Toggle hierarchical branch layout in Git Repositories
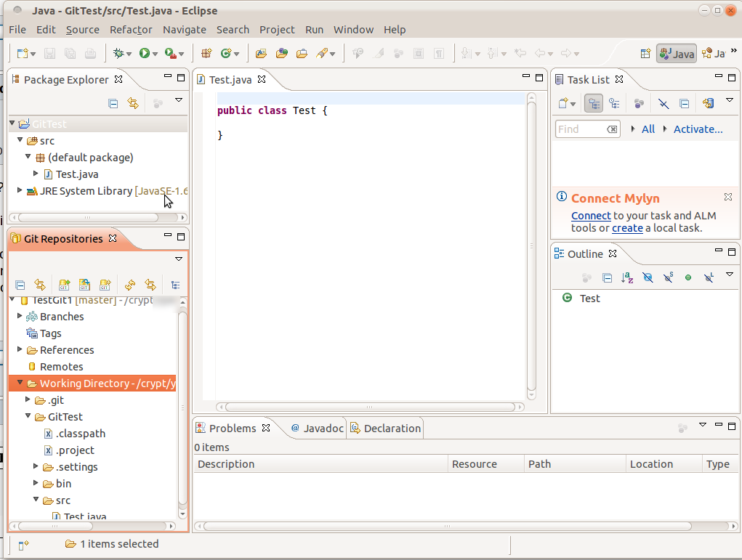 click(176, 285)
